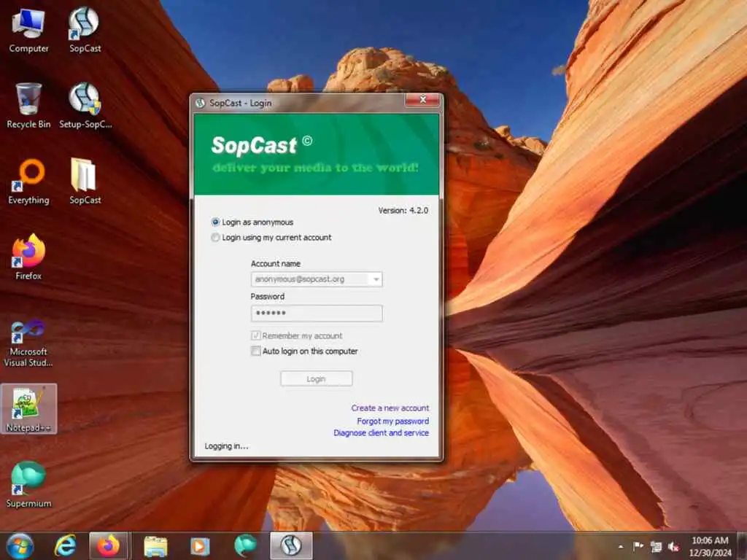Select the Microsoft Visual Studio shortcut
Image resolution: width=747 pixels, height=560 pixels.
click(28, 344)
